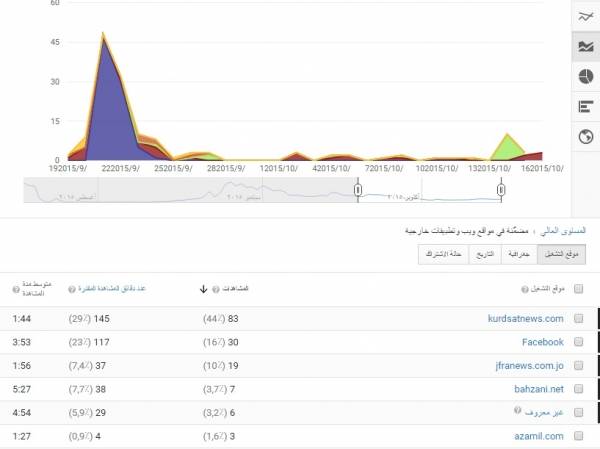600x449 pixels.
Task: Select the bar chart icon
Action: coord(585,107)
